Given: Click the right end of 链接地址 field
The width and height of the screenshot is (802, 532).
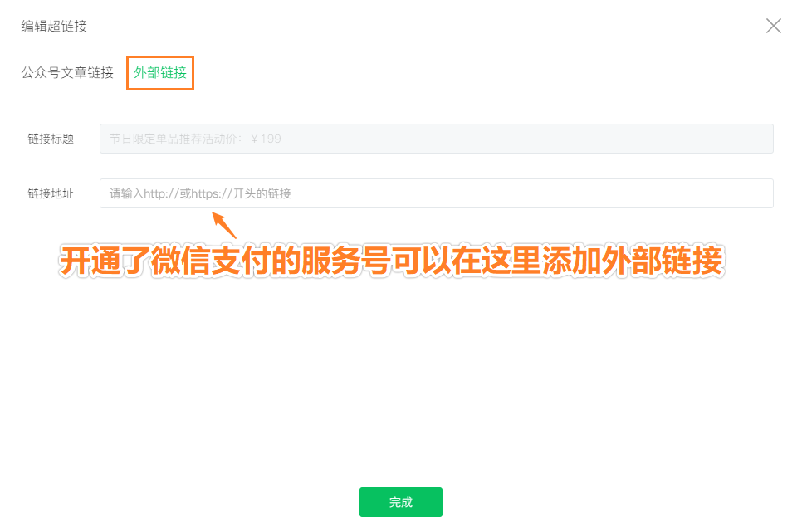Looking at the screenshot, I should pyautogui.click(x=757, y=193).
